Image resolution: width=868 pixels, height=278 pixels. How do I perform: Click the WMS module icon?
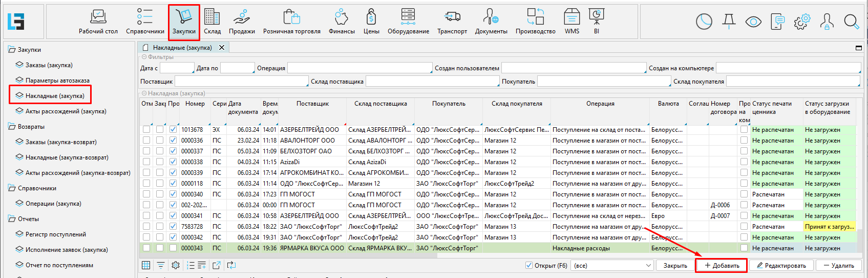tap(572, 22)
